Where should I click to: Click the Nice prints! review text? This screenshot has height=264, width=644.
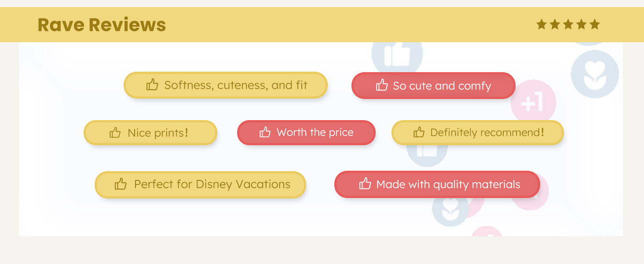coord(158,132)
